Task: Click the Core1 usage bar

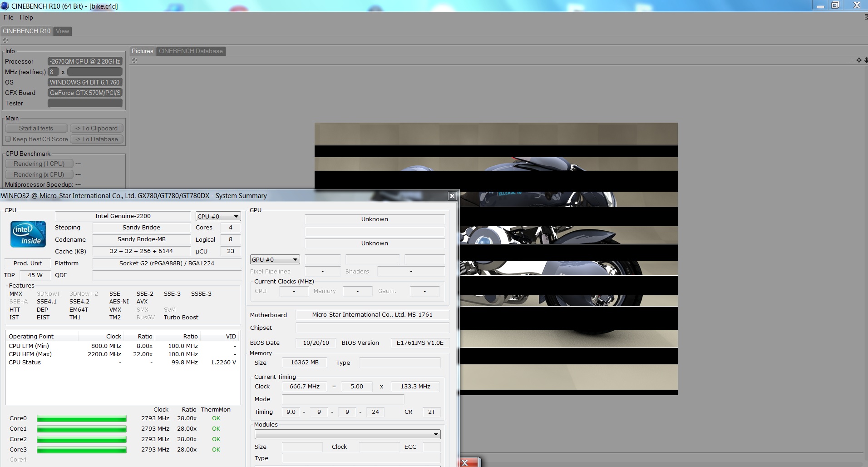Action: point(82,429)
